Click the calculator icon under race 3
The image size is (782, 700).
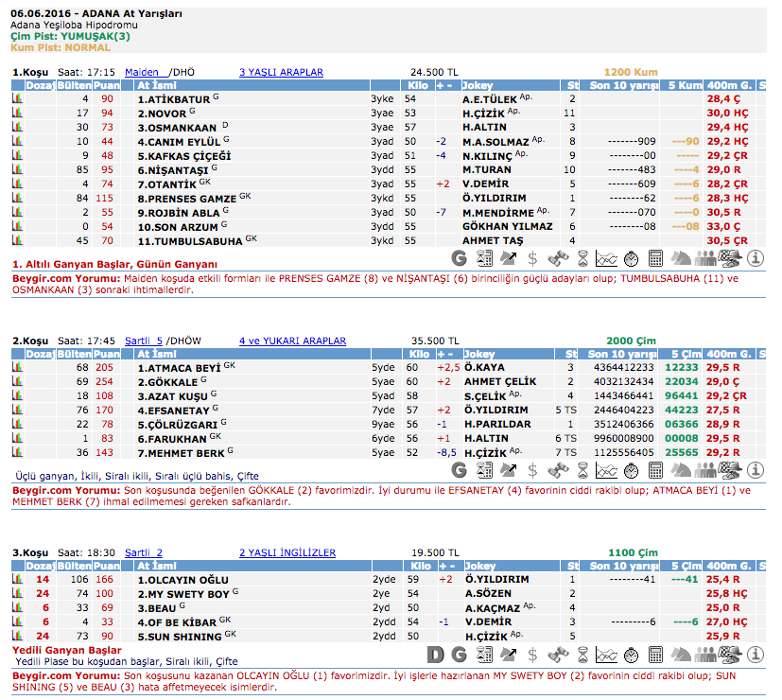[x=657, y=654]
